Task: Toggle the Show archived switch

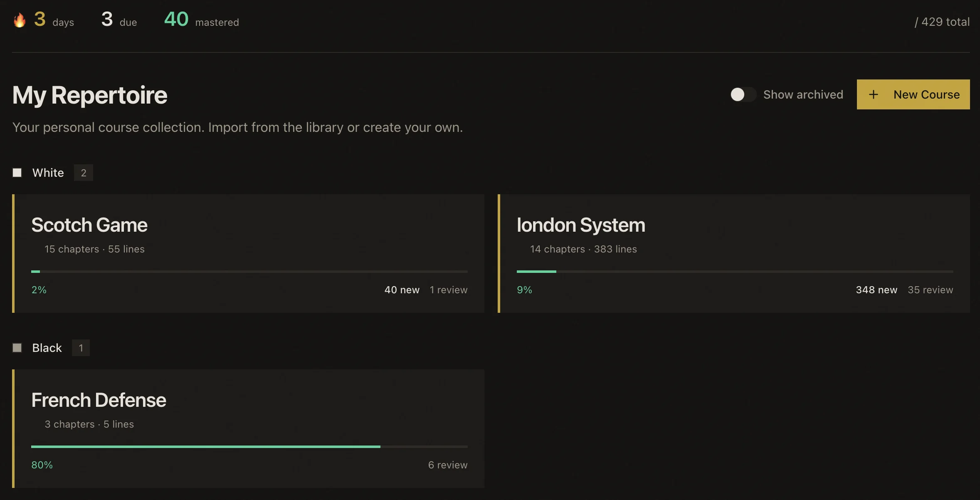Action: pos(743,94)
